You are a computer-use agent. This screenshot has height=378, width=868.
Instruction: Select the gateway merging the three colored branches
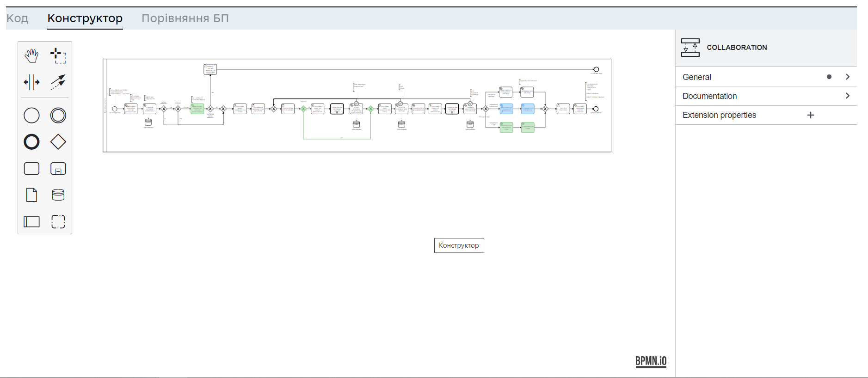coord(545,109)
